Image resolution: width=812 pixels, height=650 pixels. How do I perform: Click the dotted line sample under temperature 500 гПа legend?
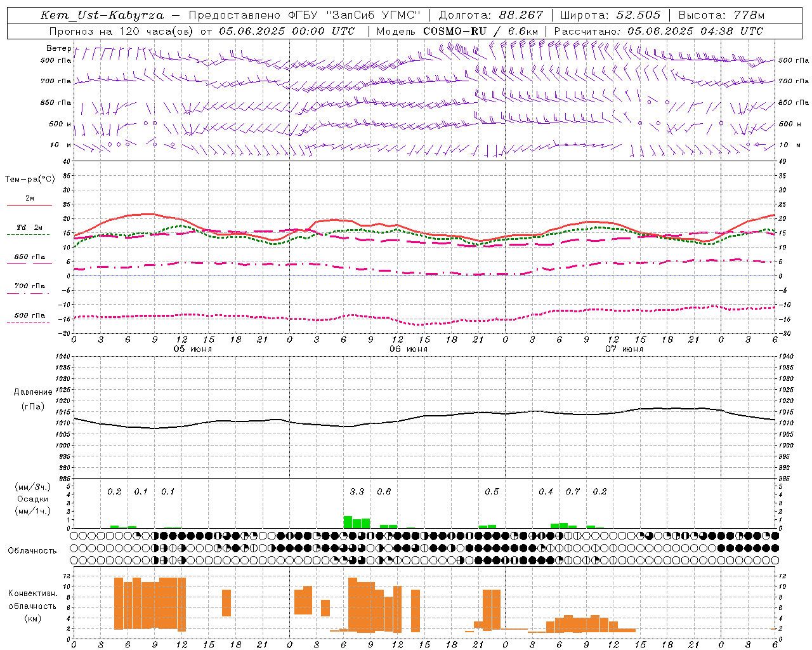pyautogui.click(x=28, y=322)
